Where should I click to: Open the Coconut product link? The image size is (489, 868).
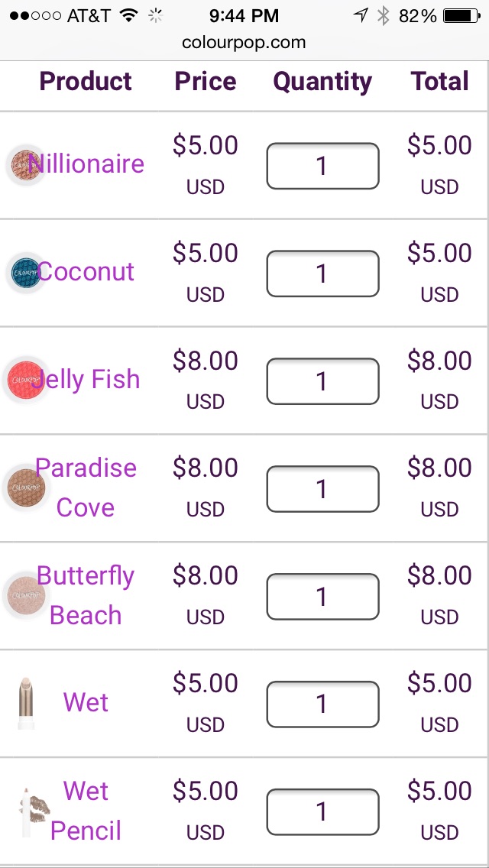(x=86, y=271)
